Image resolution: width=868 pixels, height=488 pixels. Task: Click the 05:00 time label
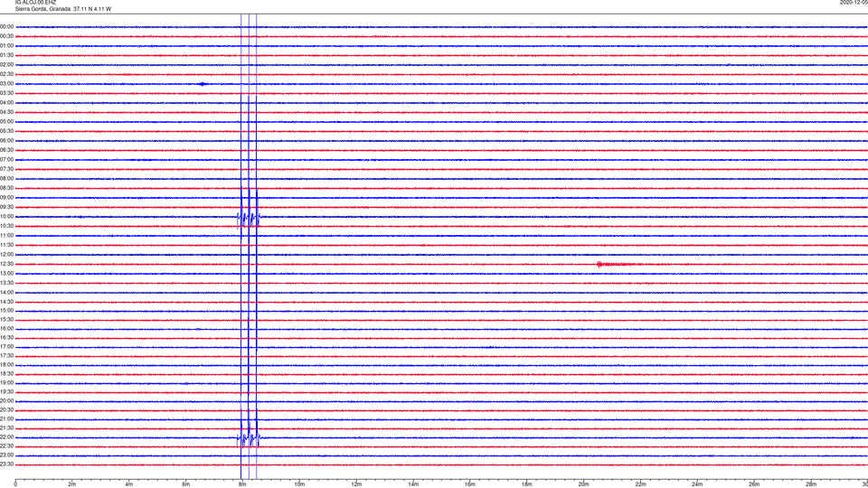click(x=6, y=121)
